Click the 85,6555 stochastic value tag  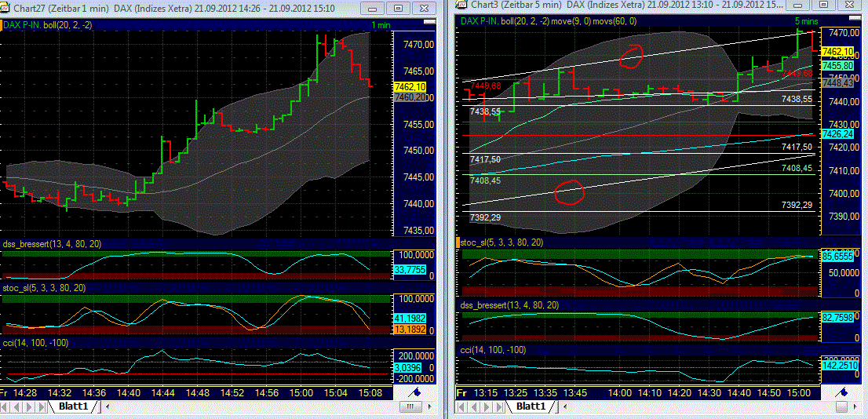pyautogui.click(x=837, y=257)
